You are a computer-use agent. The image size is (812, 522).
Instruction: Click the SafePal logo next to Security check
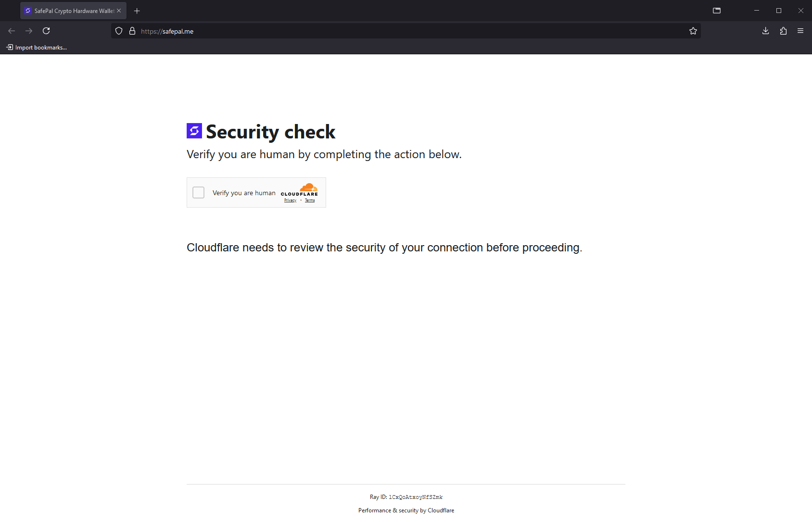pos(194,131)
